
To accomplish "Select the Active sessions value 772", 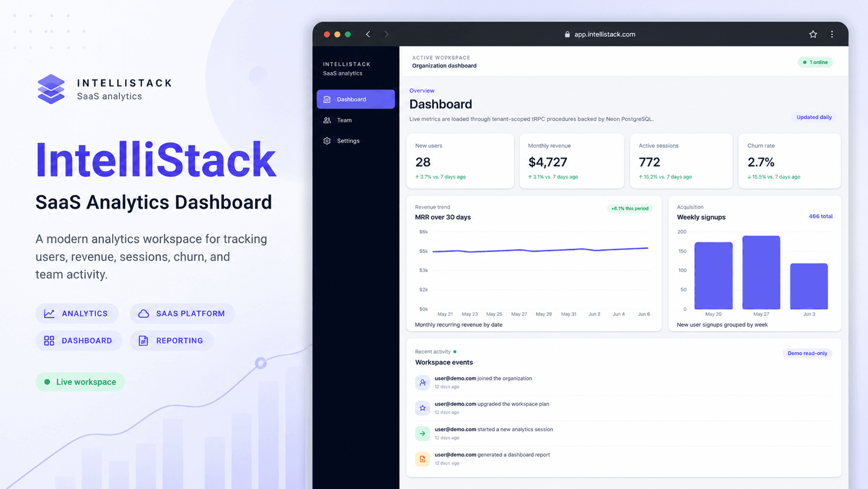I will pos(649,162).
